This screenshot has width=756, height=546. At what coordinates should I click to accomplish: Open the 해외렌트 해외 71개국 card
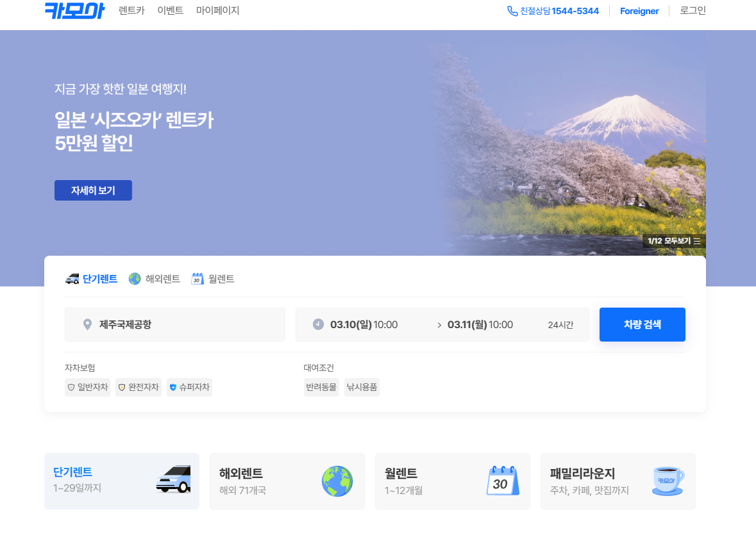tap(287, 481)
